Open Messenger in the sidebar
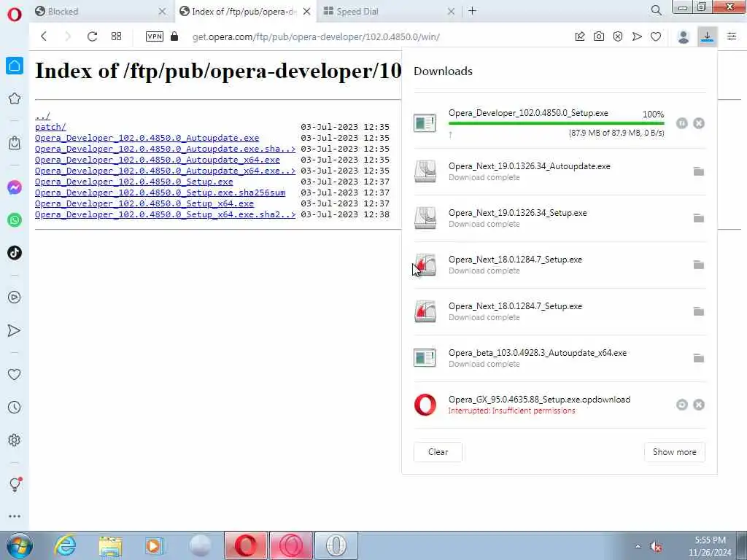The width and height of the screenshot is (747, 560). [15, 187]
